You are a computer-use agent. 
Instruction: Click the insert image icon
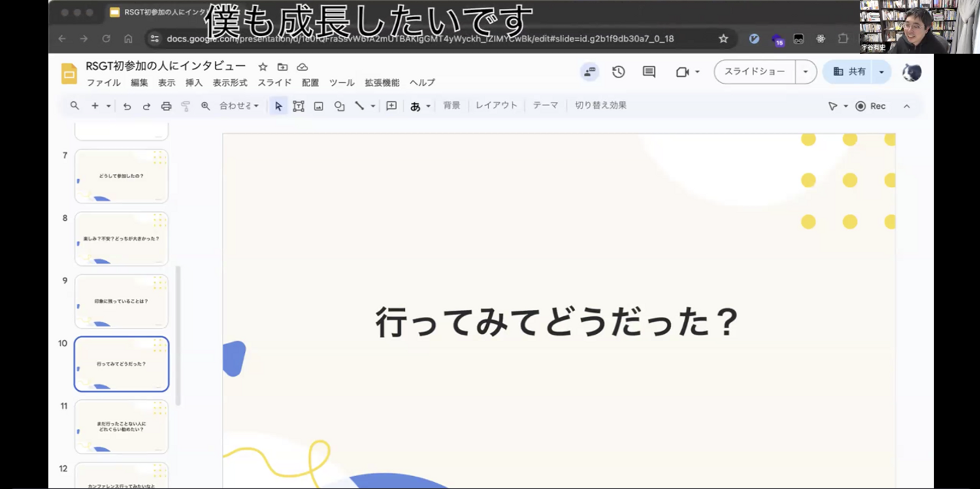pyautogui.click(x=318, y=106)
